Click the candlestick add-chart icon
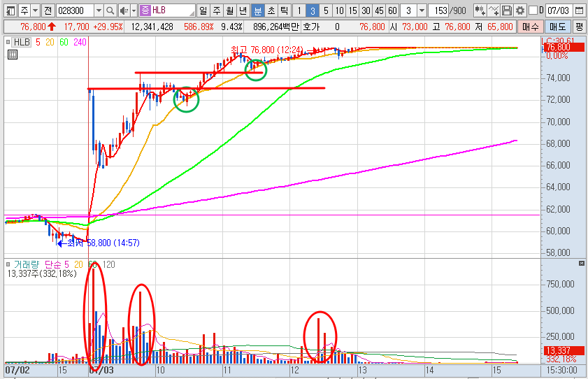 coord(480,10)
